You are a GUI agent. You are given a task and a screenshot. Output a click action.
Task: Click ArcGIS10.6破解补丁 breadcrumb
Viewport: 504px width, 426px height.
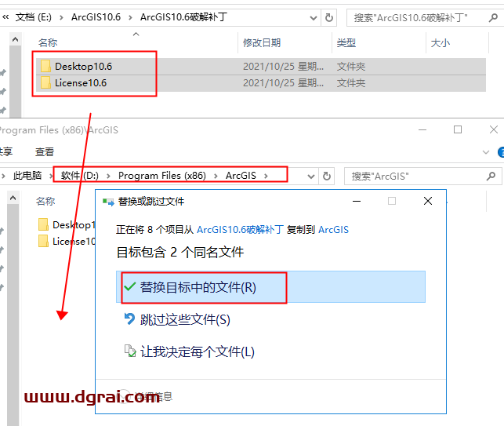[x=183, y=17]
